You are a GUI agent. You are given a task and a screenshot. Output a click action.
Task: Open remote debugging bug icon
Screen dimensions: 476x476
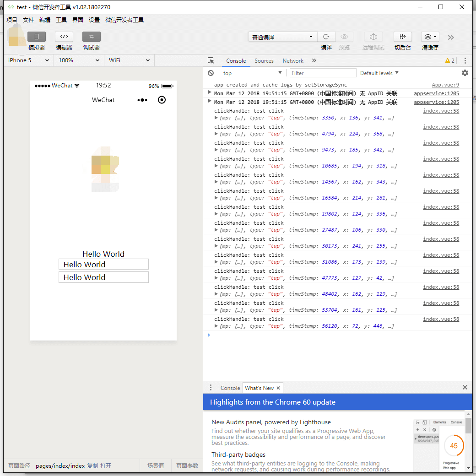pos(373,37)
